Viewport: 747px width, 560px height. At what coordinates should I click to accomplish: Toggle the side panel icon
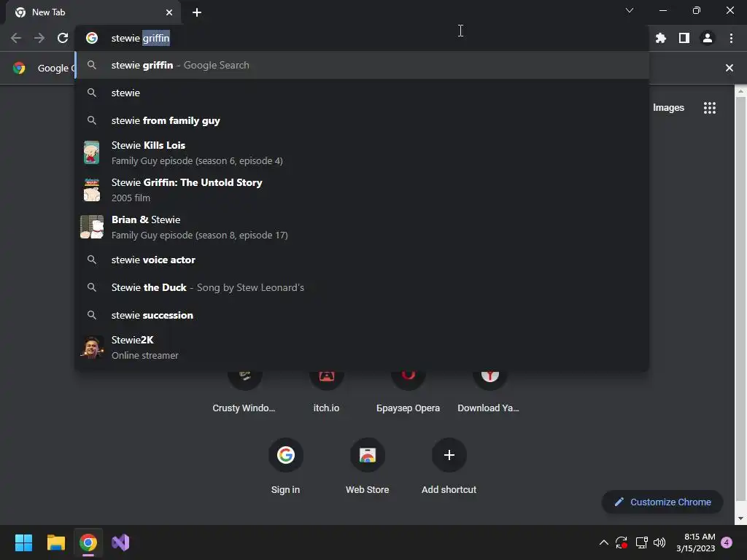[684, 38]
